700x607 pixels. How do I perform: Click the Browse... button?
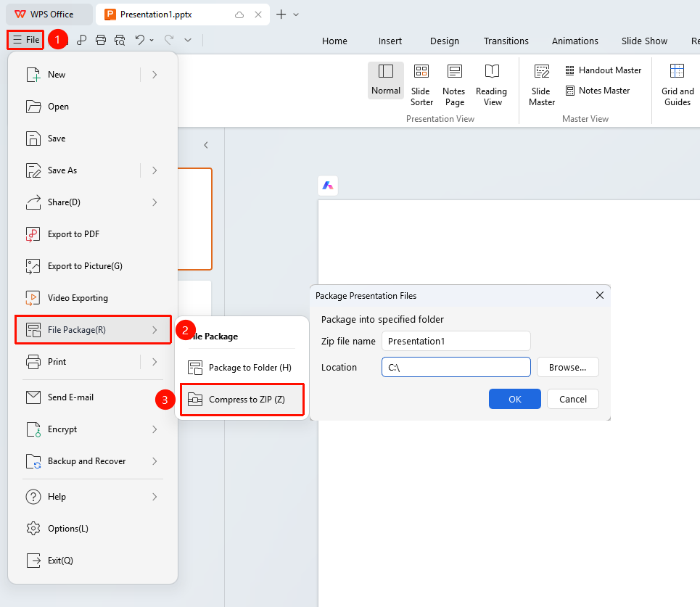(567, 368)
